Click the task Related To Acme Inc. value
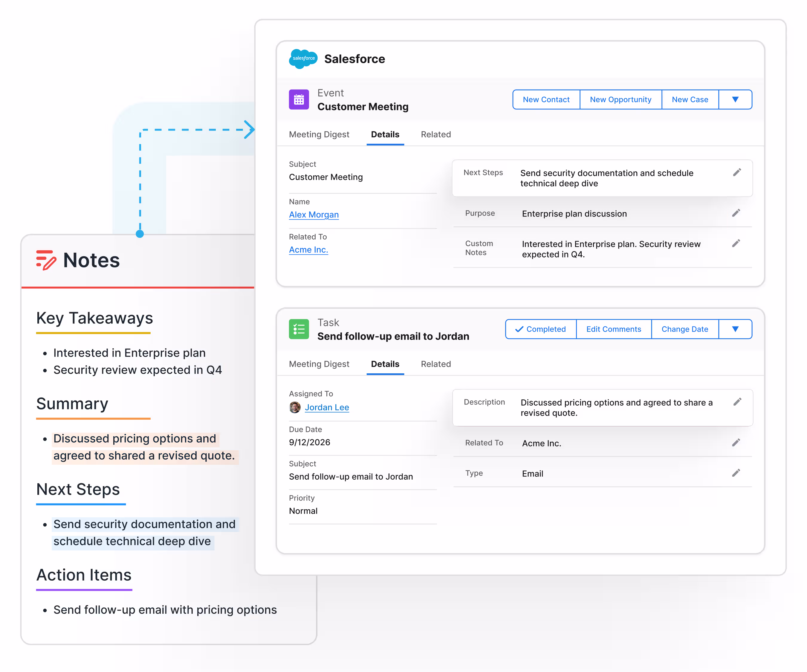The width and height of the screenshot is (807, 672). [x=542, y=444]
